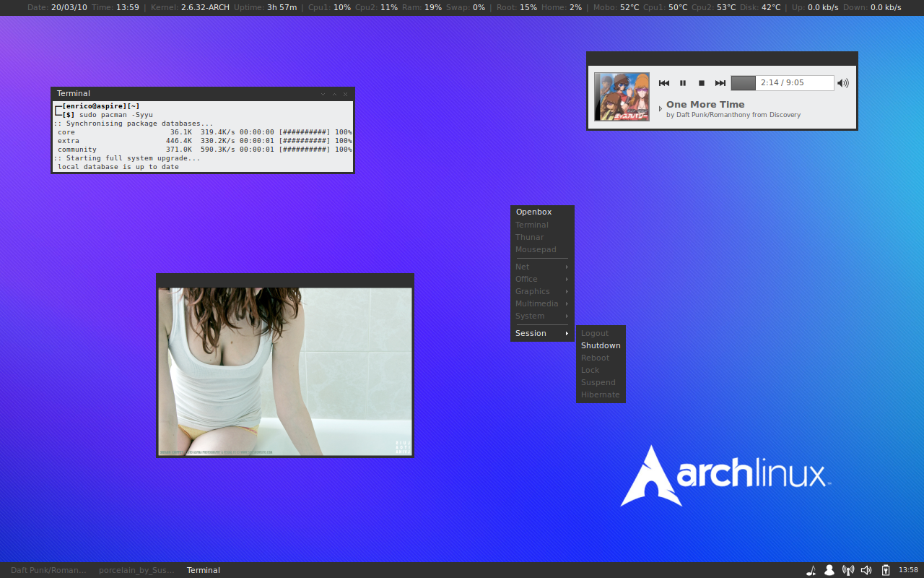The height and width of the screenshot is (578, 924).
Task: Click the sudo pacman -Syyu command line
Action: [116, 115]
